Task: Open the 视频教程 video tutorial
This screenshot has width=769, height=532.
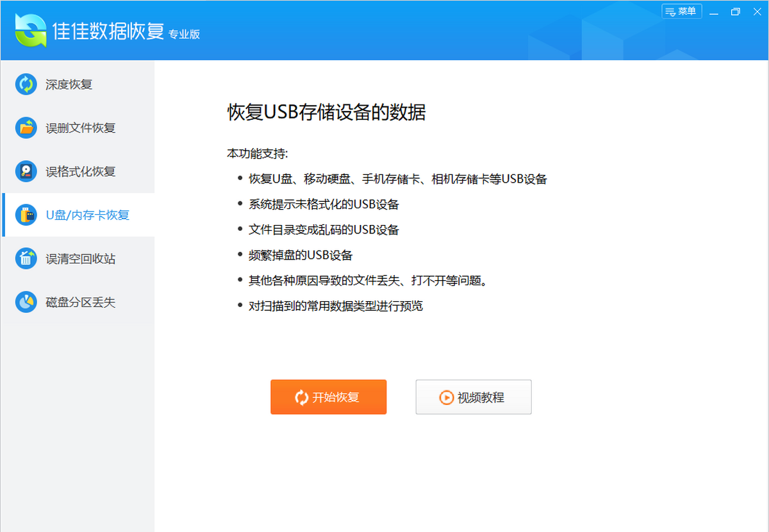Action: click(x=474, y=397)
